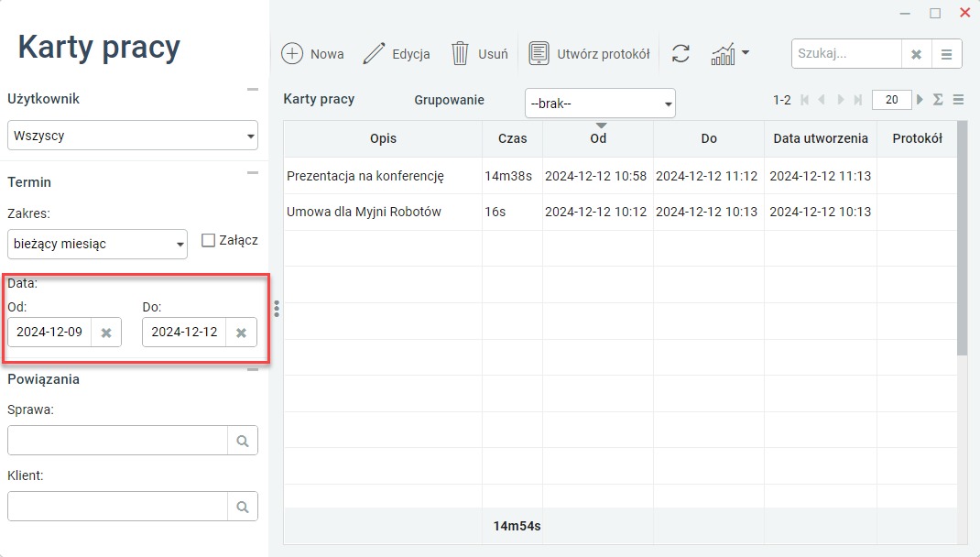Click the Sprawa text field

[x=117, y=441]
